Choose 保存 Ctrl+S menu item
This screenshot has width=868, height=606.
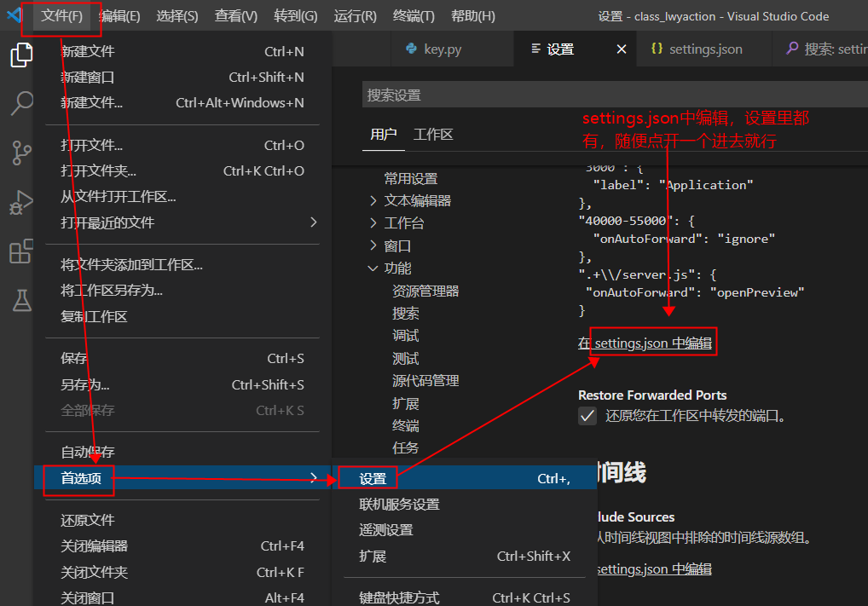click(x=182, y=358)
